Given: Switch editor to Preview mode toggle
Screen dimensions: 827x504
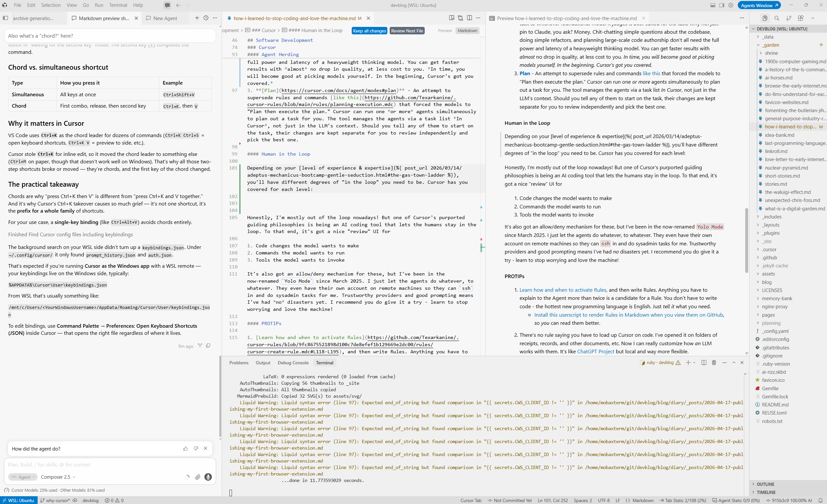Looking at the screenshot, I should click(445, 30).
